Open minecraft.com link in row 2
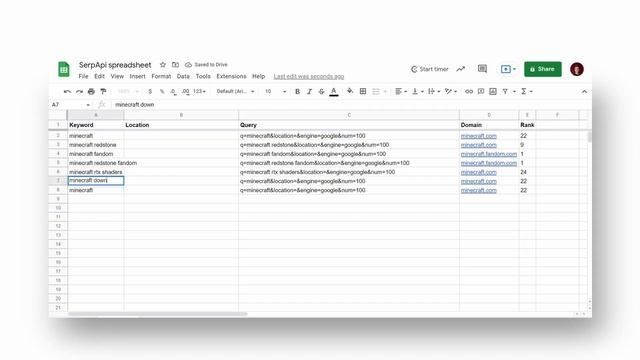The height and width of the screenshot is (360, 640). point(478,136)
